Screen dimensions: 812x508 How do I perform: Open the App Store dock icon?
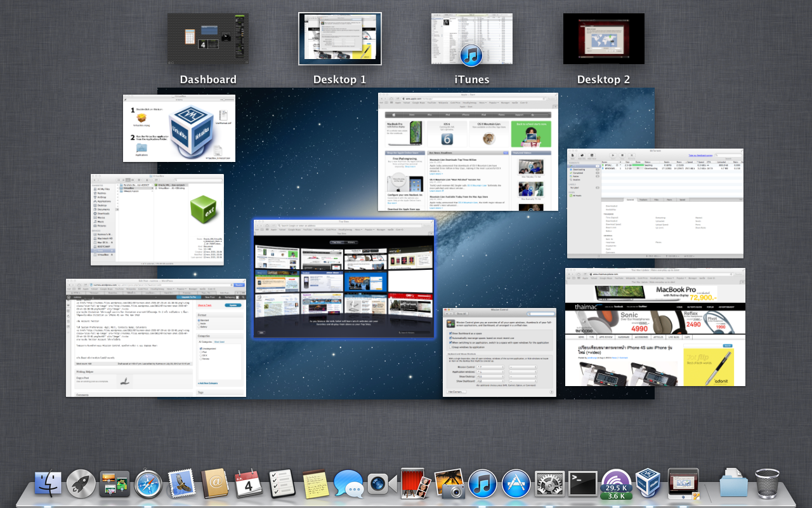pos(516,485)
